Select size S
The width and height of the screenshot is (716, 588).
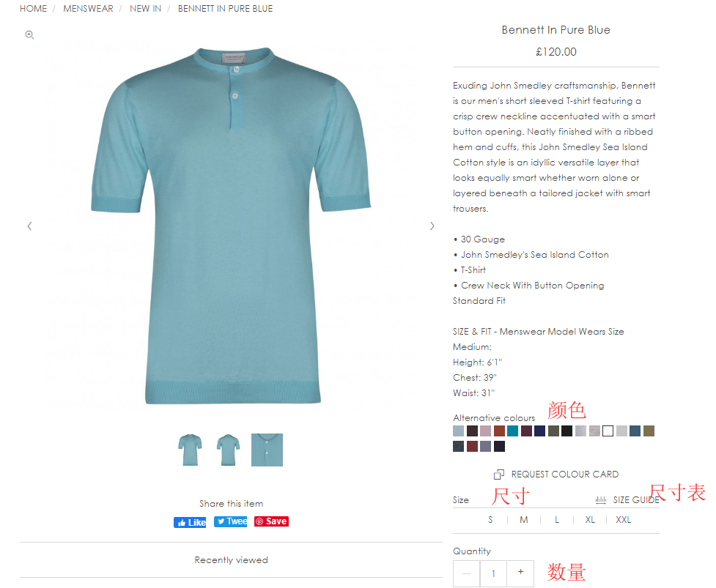point(490,520)
